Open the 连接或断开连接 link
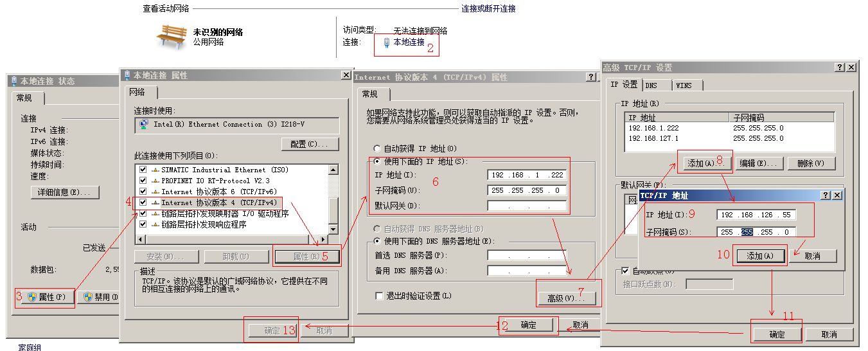The height and width of the screenshot is (351, 868). point(488,9)
